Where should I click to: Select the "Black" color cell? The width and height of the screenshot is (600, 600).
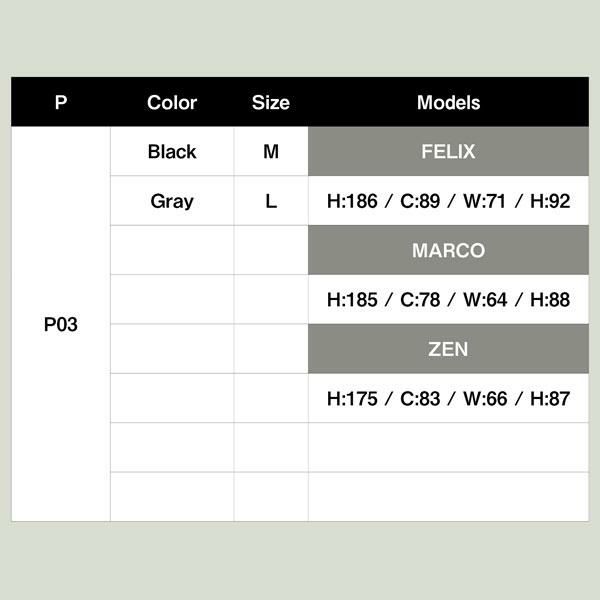pyautogui.click(x=172, y=152)
